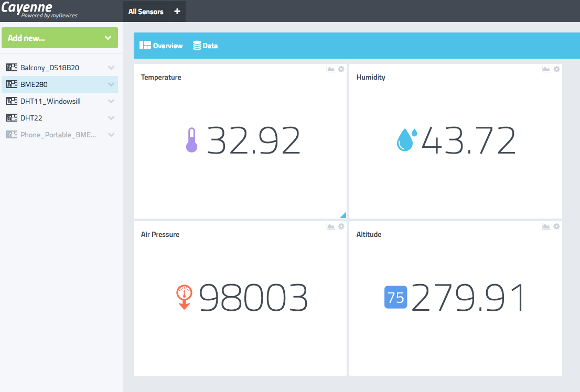Open Air Pressure widget settings gear
This screenshot has width=580, height=392.
(341, 226)
